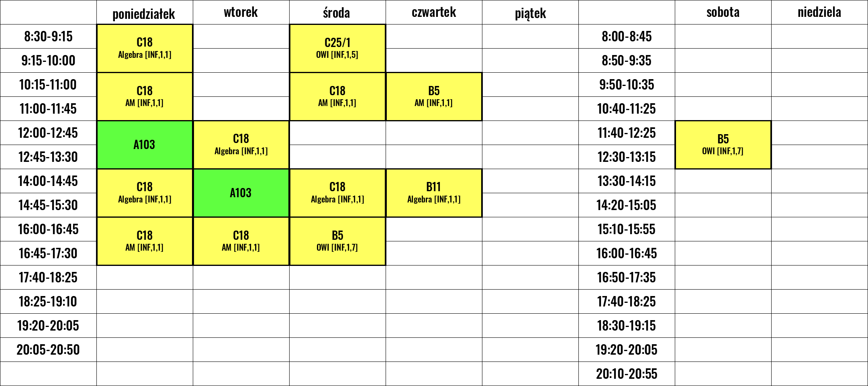
Task: Select the sobota day header
Action: point(723,12)
